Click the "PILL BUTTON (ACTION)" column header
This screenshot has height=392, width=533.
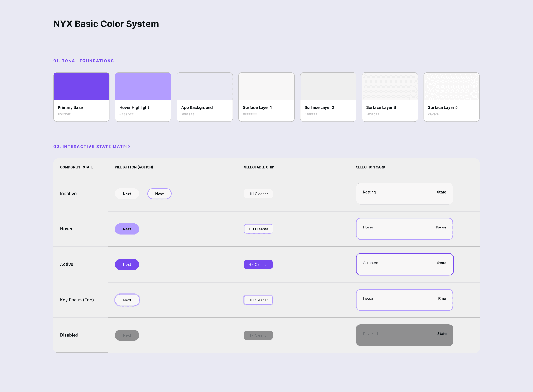134,167
